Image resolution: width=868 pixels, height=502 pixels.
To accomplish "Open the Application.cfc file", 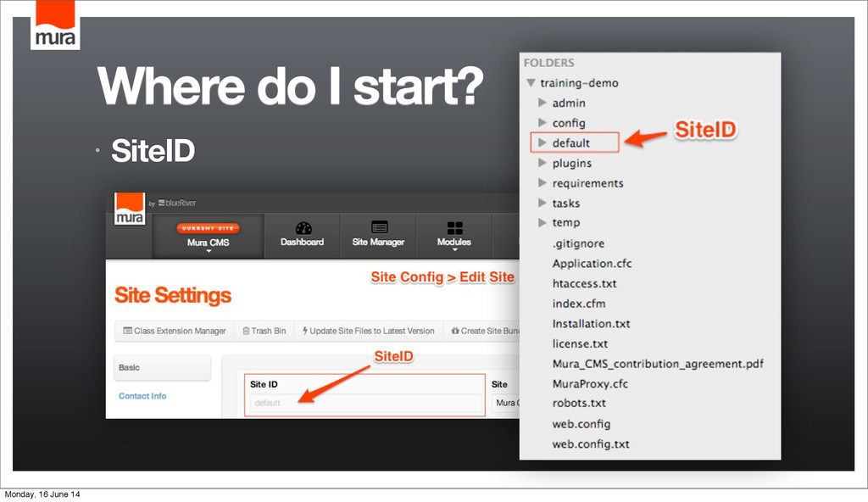I will [x=592, y=264].
